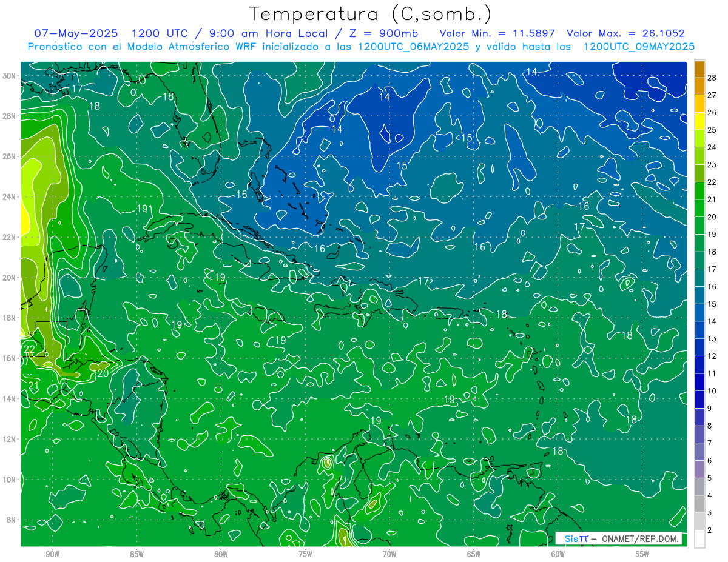Click the 30N latitude axis label
The height and width of the screenshot is (562, 728).
point(10,76)
